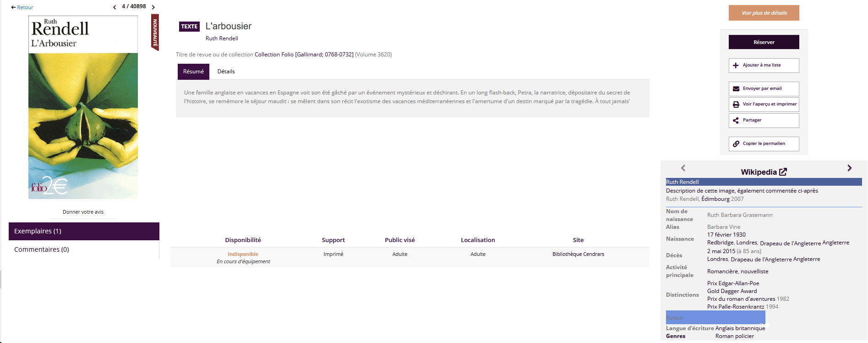Screen dimensions: 868x343
Task: Click the plus icon for Ajouter à ma liste
Action: [736, 66]
